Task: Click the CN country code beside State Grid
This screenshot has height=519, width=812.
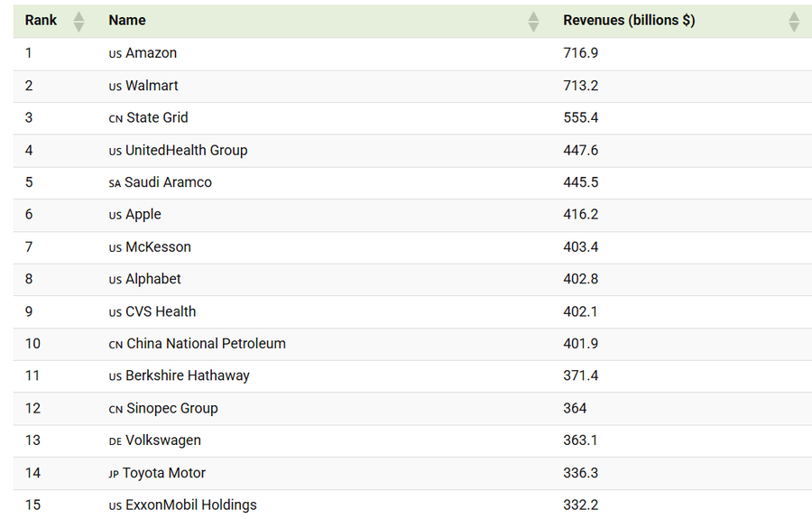Action: (115, 118)
